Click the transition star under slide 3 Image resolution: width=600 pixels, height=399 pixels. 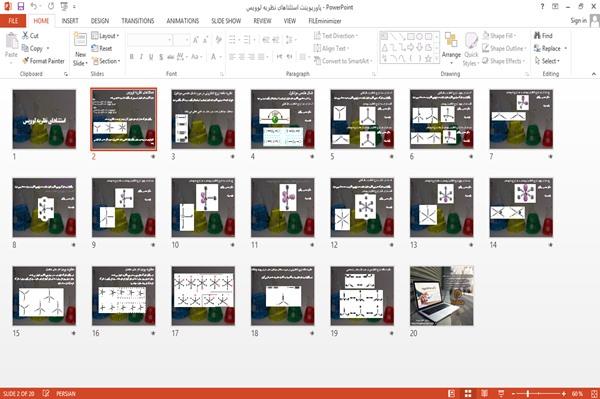pos(232,156)
